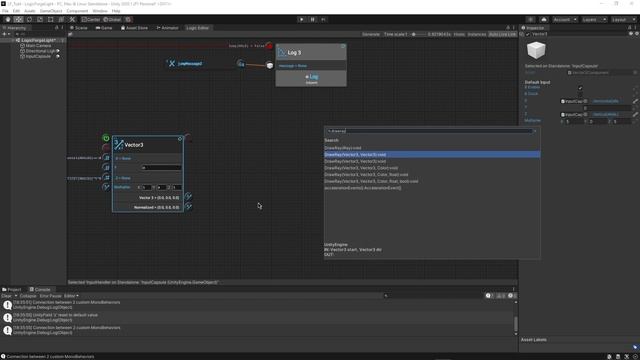Screen dimensions: 640x360
Task: Click the Instances button in Logic Editor
Action: click(477, 34)
